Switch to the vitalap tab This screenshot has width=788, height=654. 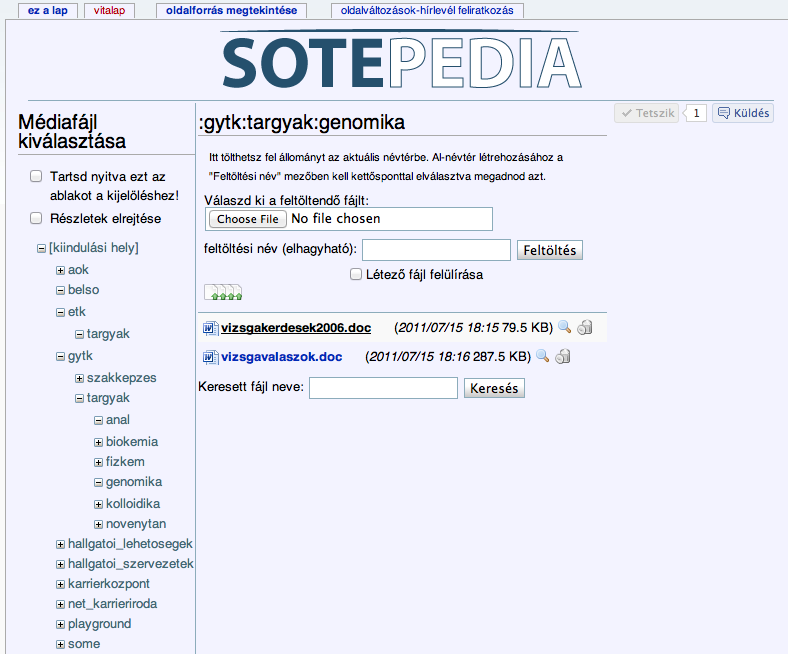pos(109,11)
